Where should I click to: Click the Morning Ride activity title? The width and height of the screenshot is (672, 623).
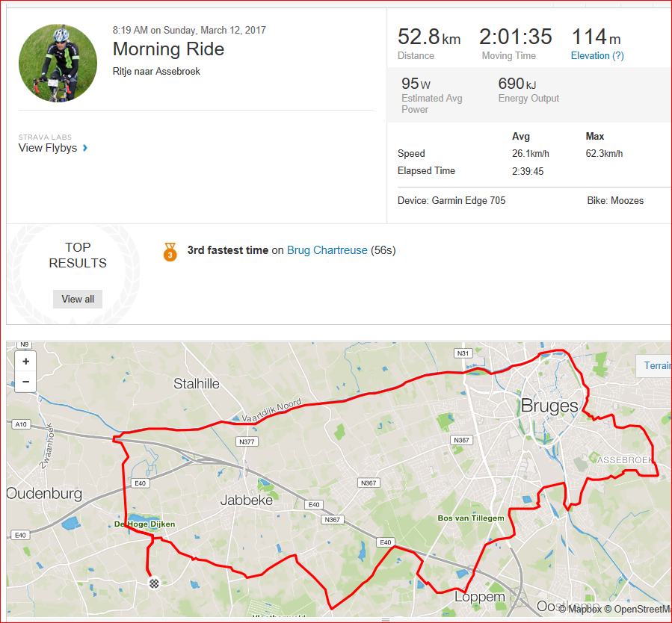click(168, 50)
